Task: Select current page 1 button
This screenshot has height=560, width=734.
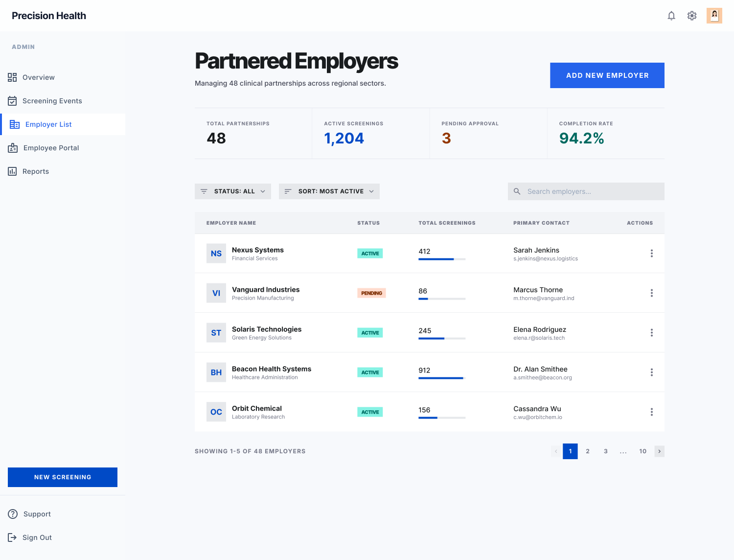Action: point(570,451)
